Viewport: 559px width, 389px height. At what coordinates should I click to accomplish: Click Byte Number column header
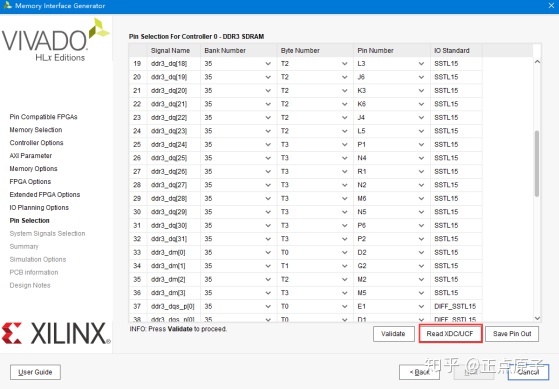(x=315, y=50)
